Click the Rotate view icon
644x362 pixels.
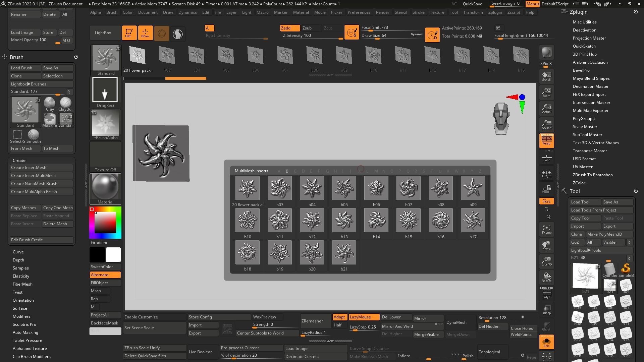(x=546, y=278)
